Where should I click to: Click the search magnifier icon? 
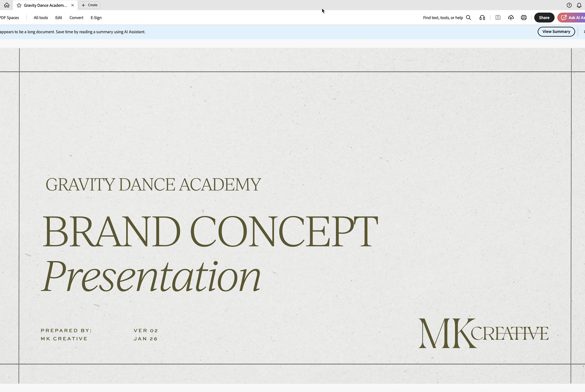(468, 18)
